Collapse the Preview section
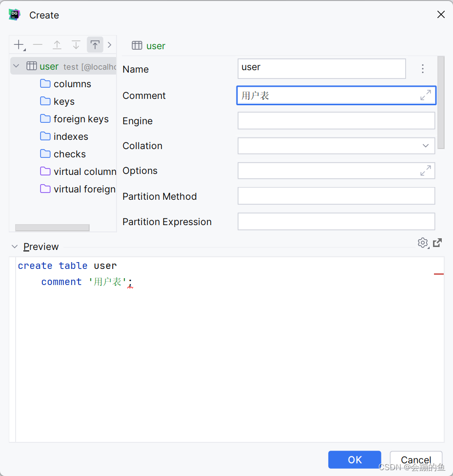The height and width of the screenshot is (476, 453). 14,247
